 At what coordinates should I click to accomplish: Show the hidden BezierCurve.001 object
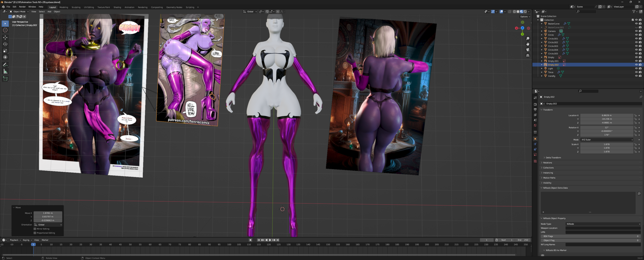pos(636,27)
